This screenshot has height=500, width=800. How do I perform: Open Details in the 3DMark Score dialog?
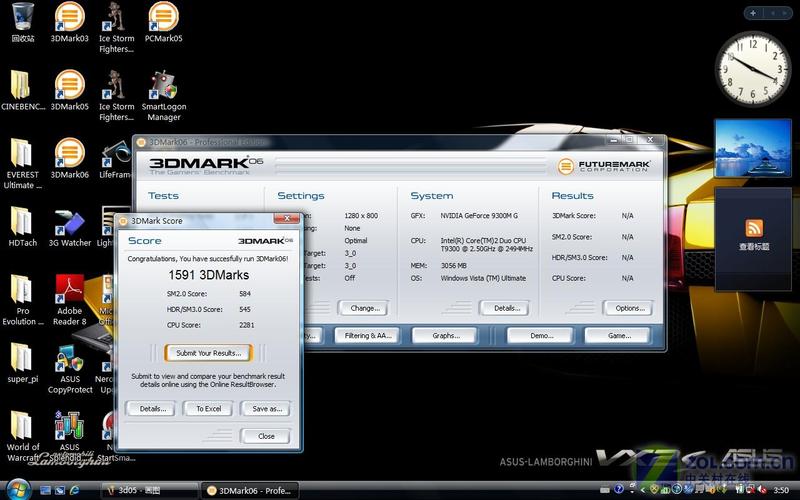coord(153,409)
